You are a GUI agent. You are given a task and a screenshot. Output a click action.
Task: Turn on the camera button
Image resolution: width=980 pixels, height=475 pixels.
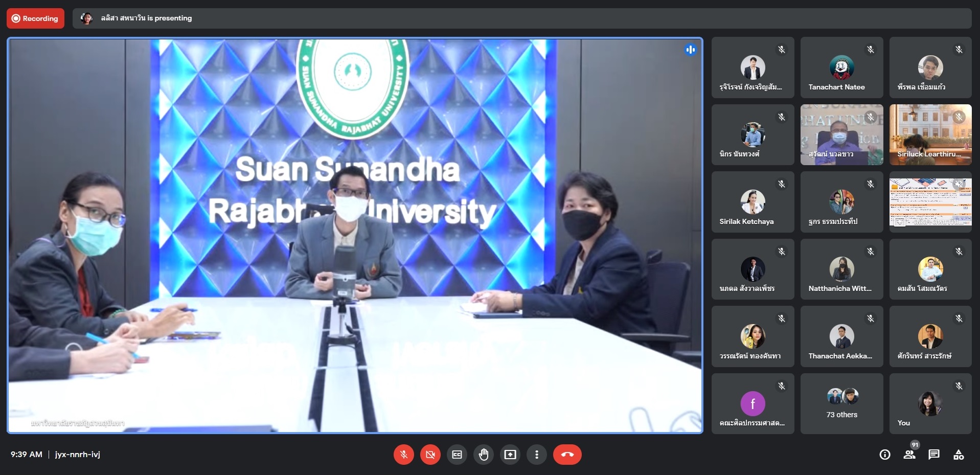tap(430, 455)
